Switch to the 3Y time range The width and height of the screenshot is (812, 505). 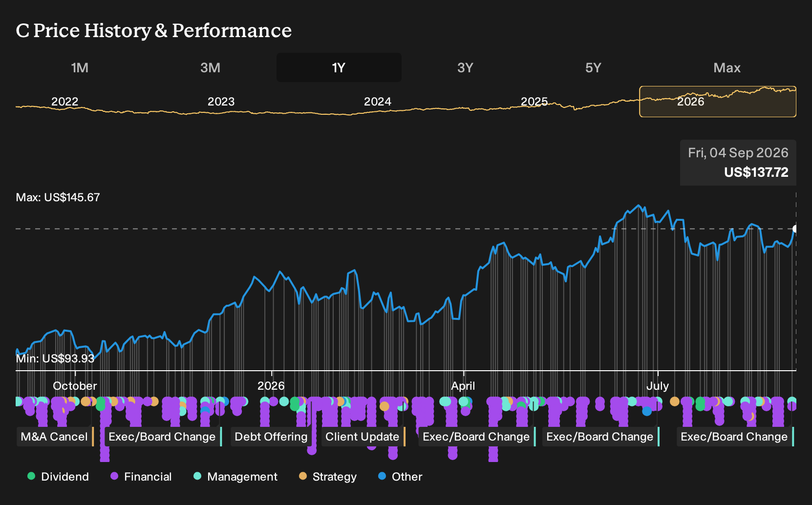pyautogui.click(x=465, y=68)
